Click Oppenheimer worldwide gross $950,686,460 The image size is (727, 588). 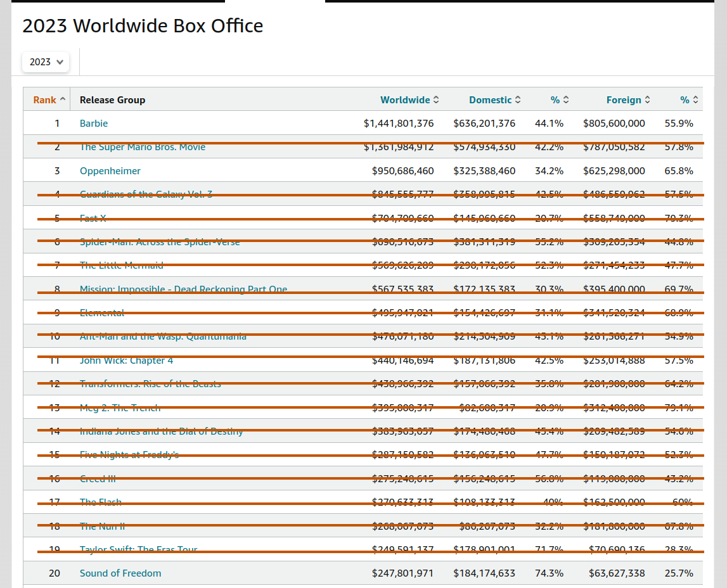pyautogui.click(x=403, y=171)
